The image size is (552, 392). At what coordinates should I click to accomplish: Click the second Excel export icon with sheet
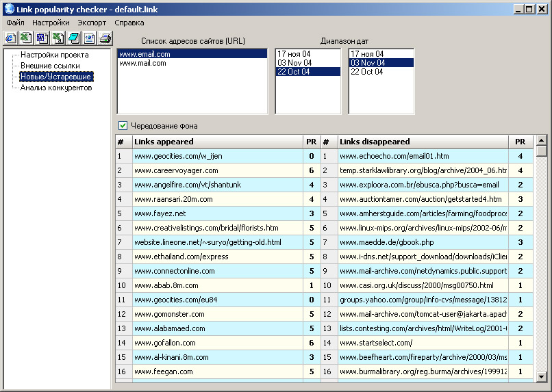[x=58, y=38]
